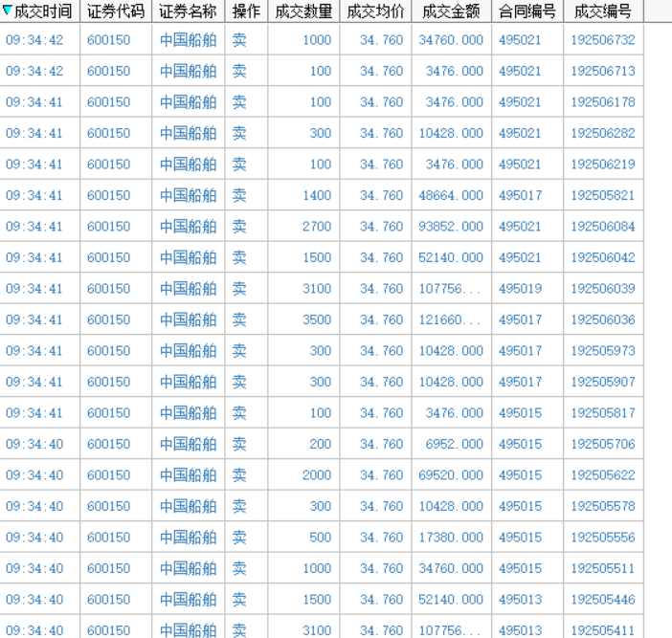This screenshot has height=638, width=672.
Task: Click amount 34760.000 in trade 192506732 row
Action: point(451,40)
